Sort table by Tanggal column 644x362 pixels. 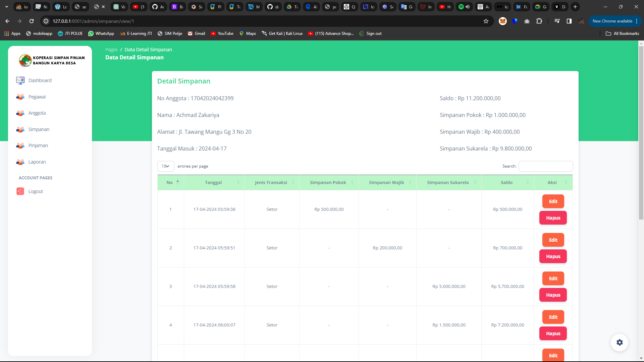[x=214, y=182]
